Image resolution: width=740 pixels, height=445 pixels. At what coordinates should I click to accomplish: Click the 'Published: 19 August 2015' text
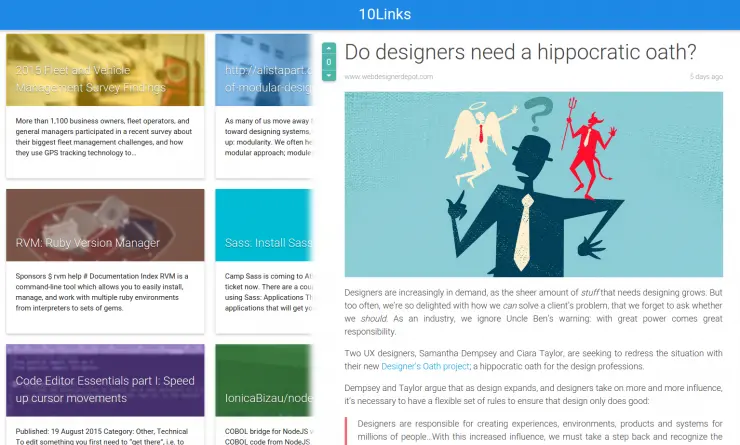(x=101, y=437)
